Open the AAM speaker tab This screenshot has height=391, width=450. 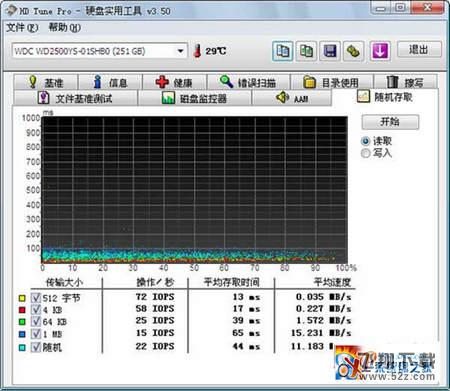tap(292, 98)
